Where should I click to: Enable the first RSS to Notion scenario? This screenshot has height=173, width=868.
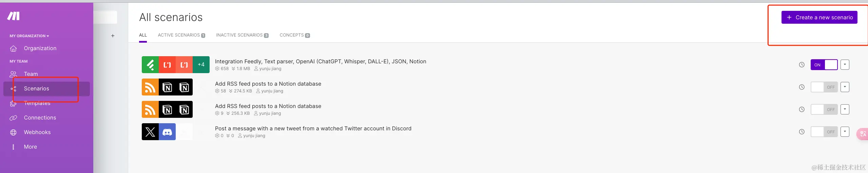coord(824,87)
